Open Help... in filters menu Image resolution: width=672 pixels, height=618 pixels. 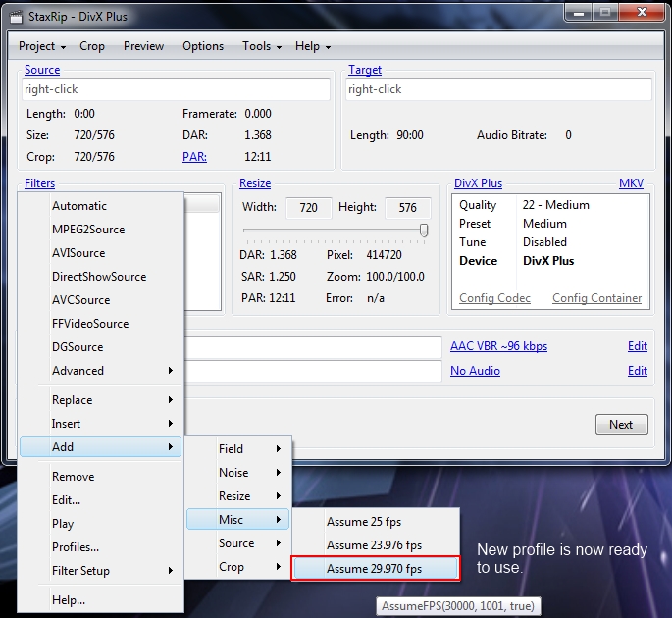[101, 600]
